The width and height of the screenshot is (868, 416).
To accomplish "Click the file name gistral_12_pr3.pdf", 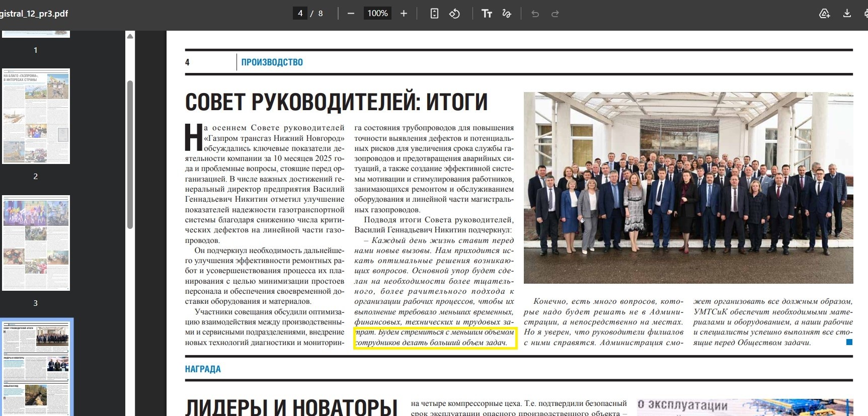I will [x=34, y=14].
